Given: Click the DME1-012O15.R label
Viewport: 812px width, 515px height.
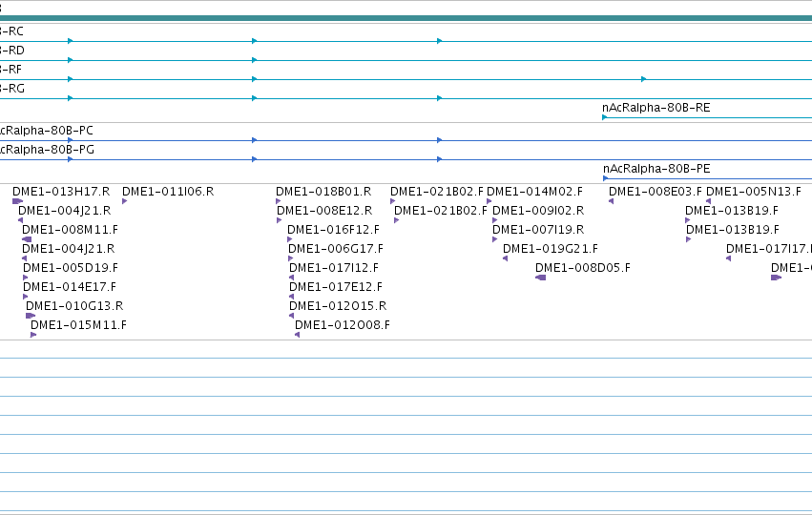Looking at the screenshot, I should 338,306.
